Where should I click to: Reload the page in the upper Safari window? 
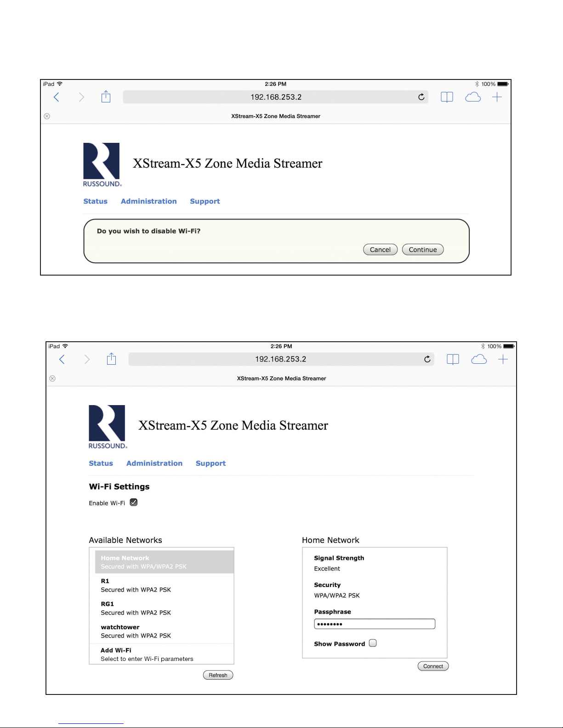421,97
